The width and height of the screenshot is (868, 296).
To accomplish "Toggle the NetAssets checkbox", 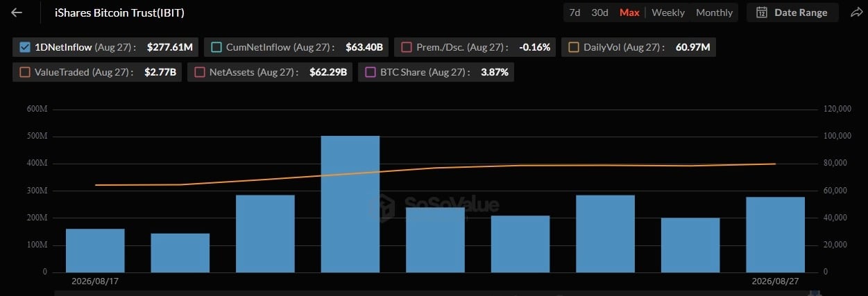I will click(x=199, y=72).
